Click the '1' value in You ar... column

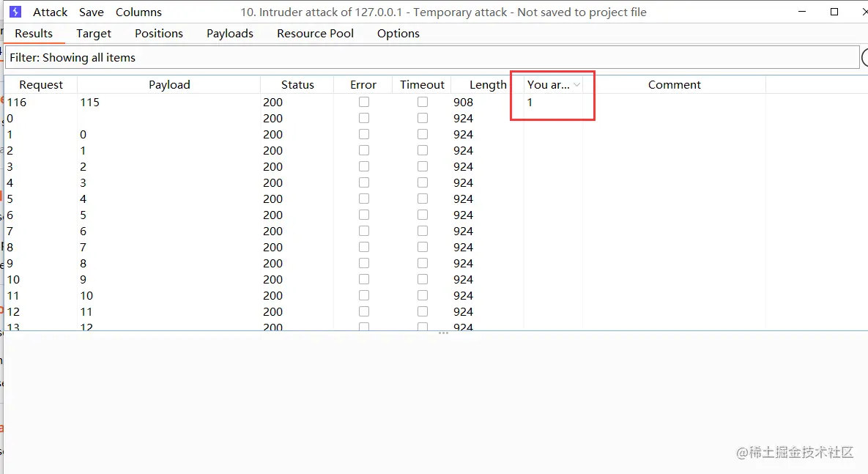point(530,103)
